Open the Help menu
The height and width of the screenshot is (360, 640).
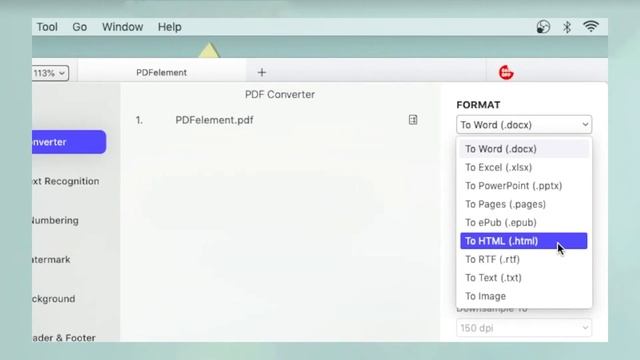169,27
